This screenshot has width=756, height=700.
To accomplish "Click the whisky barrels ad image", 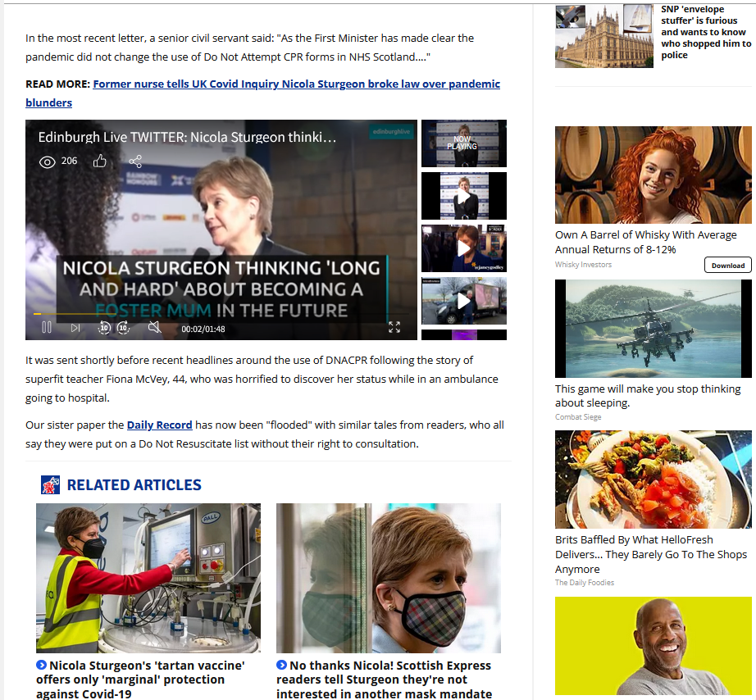I will tap(654, 175).
